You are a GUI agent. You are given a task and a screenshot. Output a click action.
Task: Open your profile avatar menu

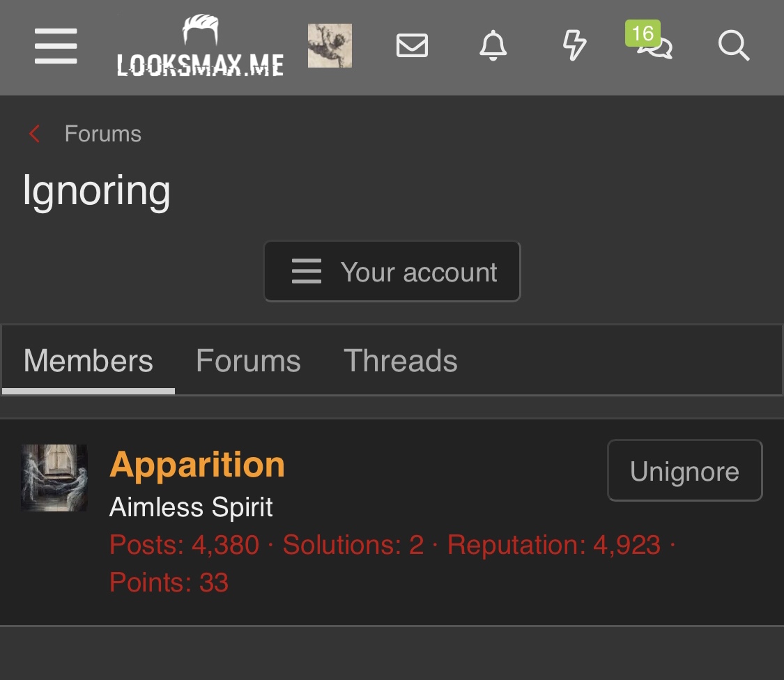(330, 46)
